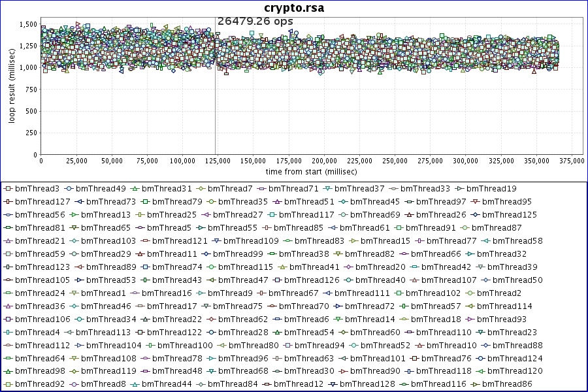Click the bmThread127 legend marker icon

pos(8,202)
